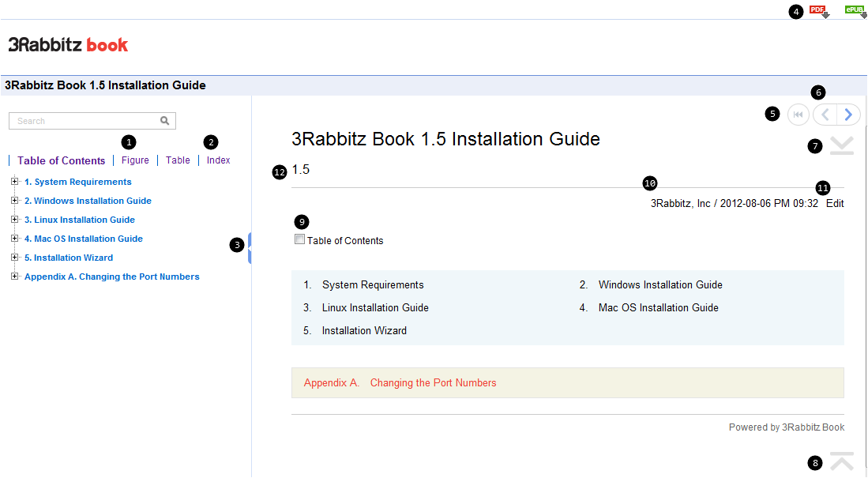The image size is (868, 478).
Task: Click the Edit link
Action: click(x=835, y=203)
